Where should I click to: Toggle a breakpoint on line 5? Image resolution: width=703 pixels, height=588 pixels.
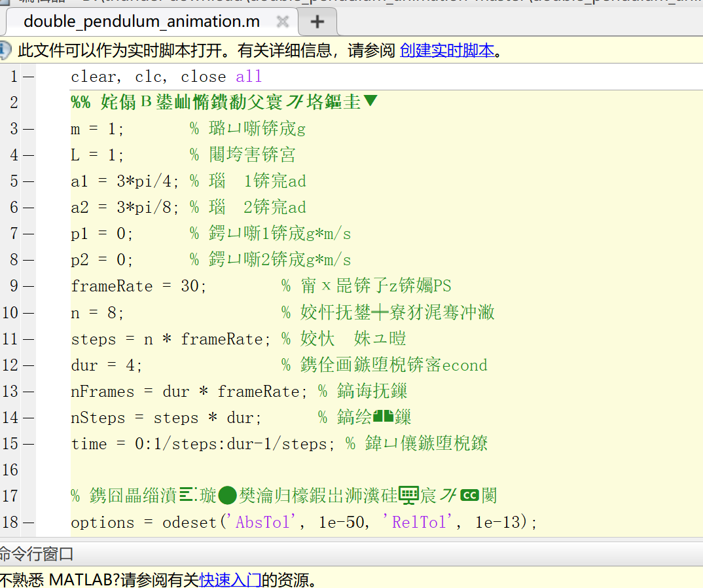[x=29, y=181]
